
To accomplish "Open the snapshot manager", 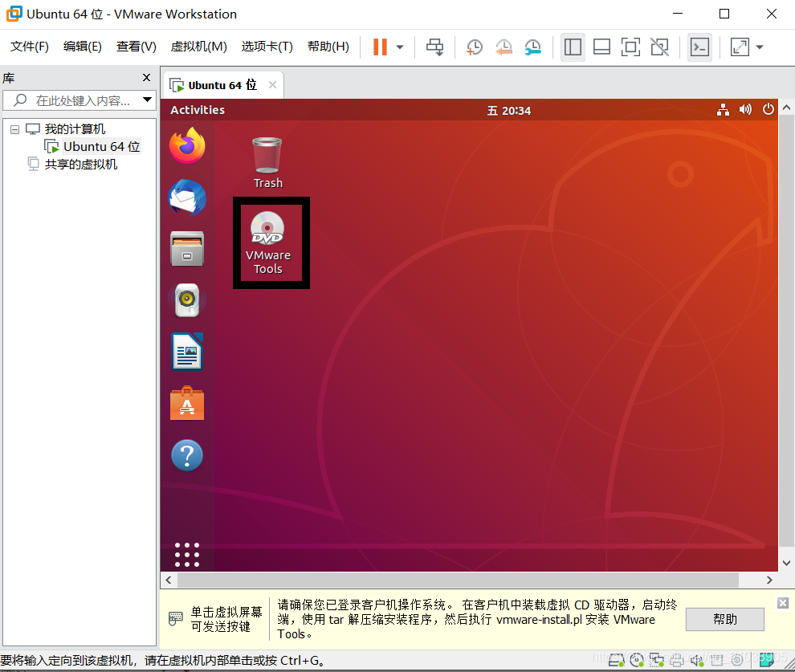I will pyautogui.click(x=533, y=47).
